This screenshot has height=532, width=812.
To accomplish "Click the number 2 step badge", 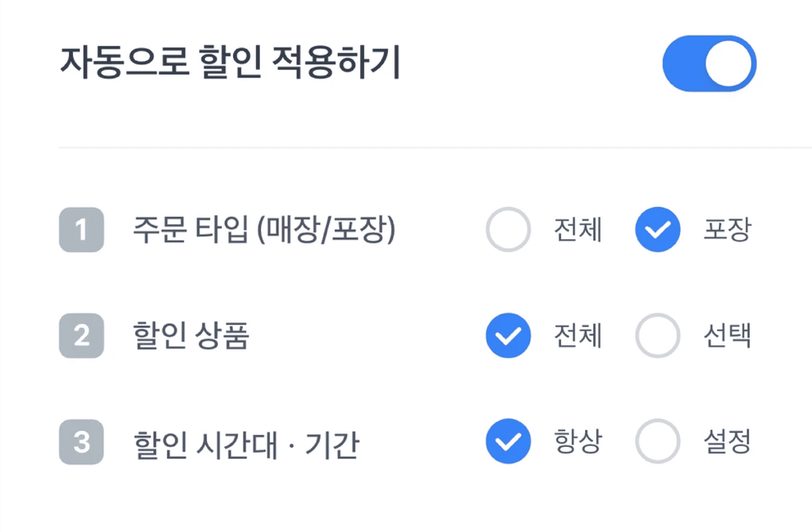I will click(x=81, y=336).
